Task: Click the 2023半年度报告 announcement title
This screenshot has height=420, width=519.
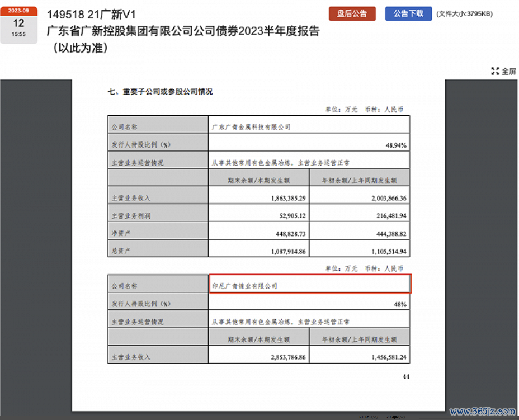Action: (x=183, y=31)
